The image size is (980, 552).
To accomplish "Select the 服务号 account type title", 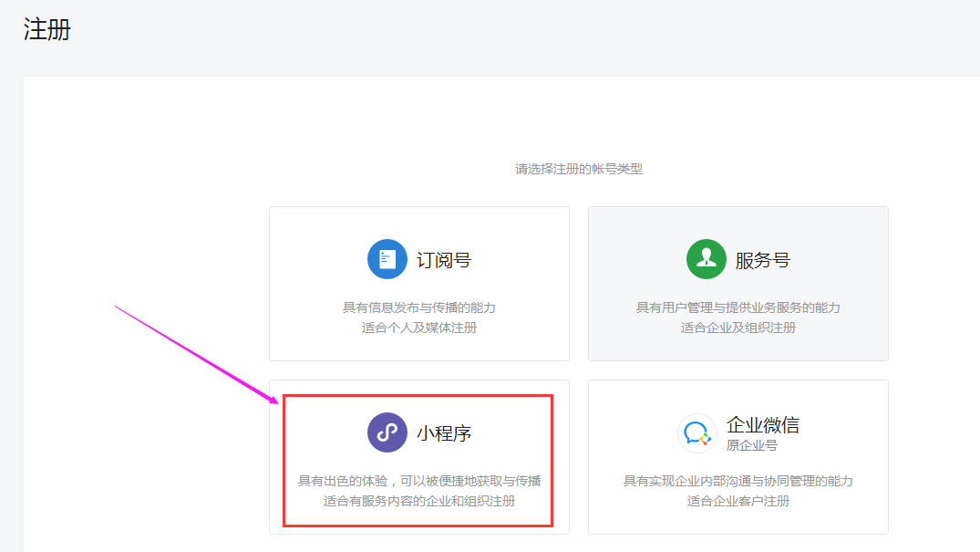I will click(x=762, y=260).
